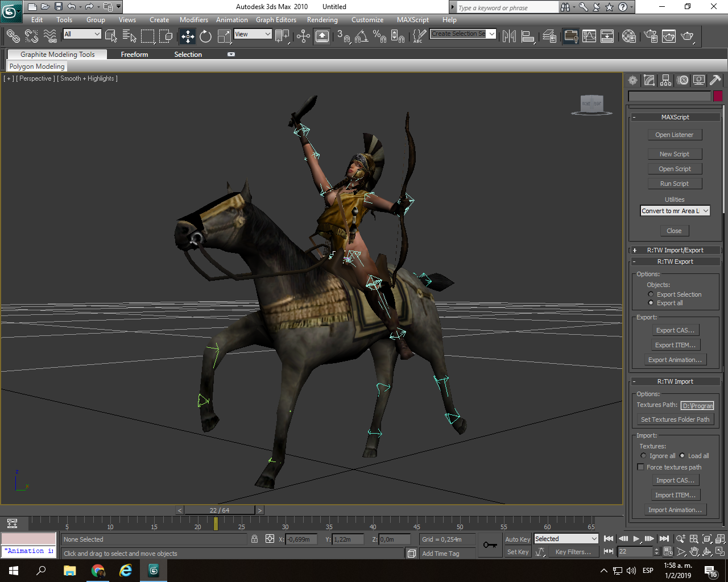Open the reference coordinate View dropdown
728x582 pixels.
pyautogui.click(x=253, y=34)
